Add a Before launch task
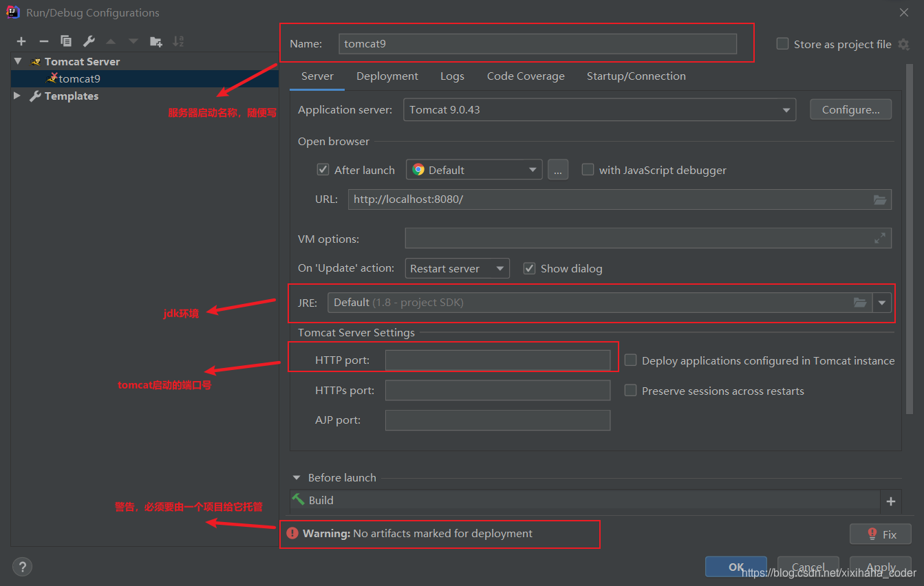 point(891,501)
